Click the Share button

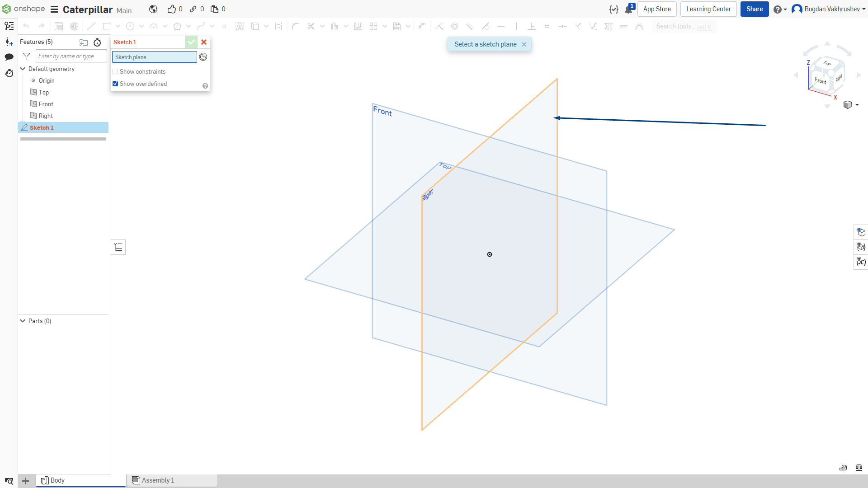(x=755, y=9)
